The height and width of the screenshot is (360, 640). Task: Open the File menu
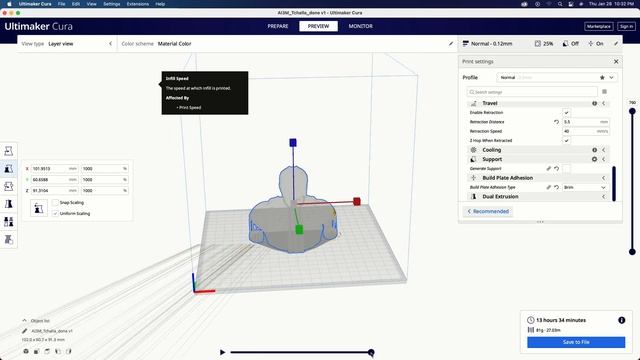coord(61,4)
